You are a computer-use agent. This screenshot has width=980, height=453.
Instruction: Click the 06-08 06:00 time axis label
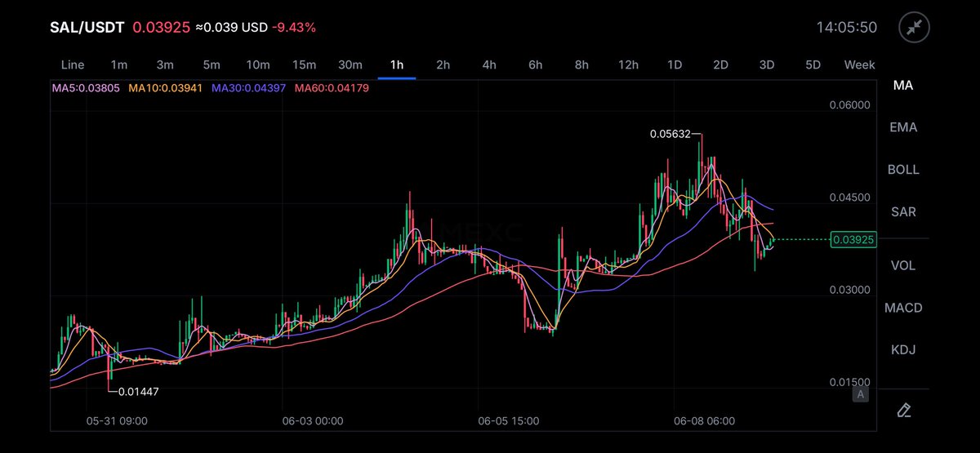point(704,421)
